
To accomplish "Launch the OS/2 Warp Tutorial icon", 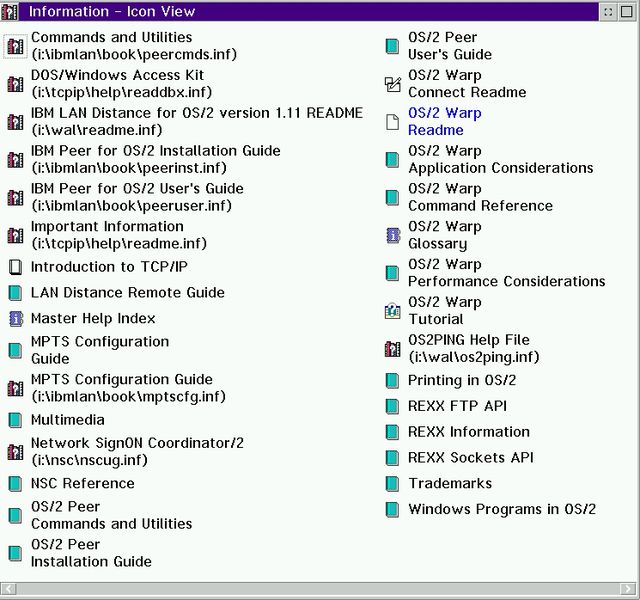I will tap(393, 311).
